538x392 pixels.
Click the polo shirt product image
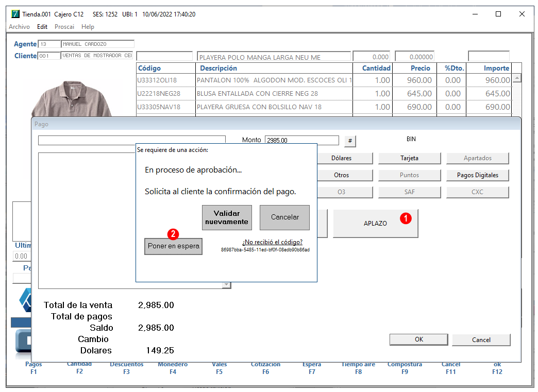tap(72, 99)
